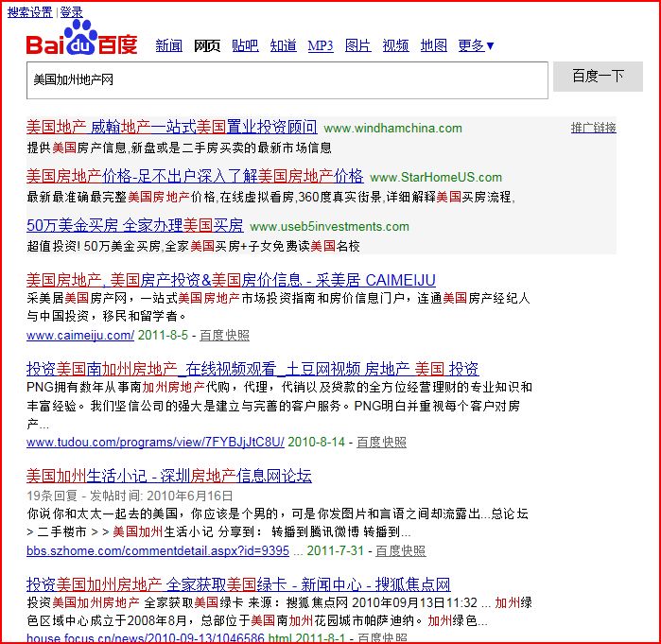The image size is (661, 644).
Task: Open the 威翰地产 sponsored result title
Action: pyautogui.click(x=171, y=127)
